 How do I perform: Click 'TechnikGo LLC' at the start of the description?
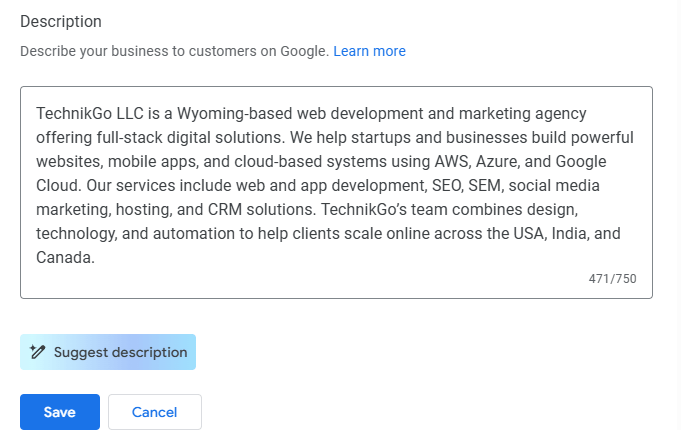90,113
